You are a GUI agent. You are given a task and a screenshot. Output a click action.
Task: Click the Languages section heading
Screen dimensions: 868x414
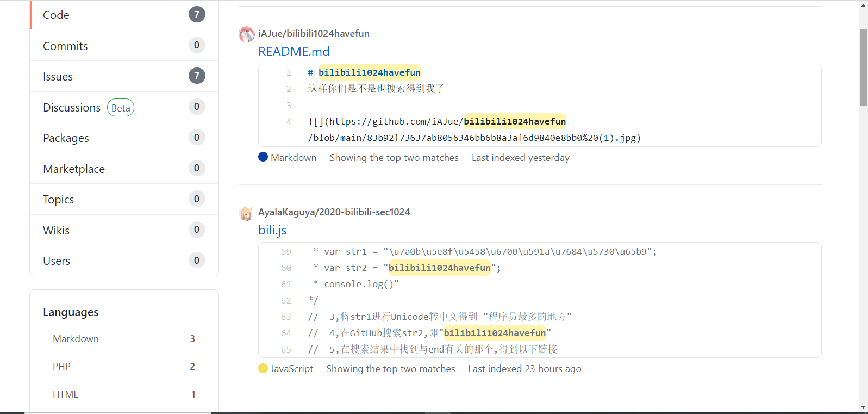pyautogui.click(x=71, y=312)
